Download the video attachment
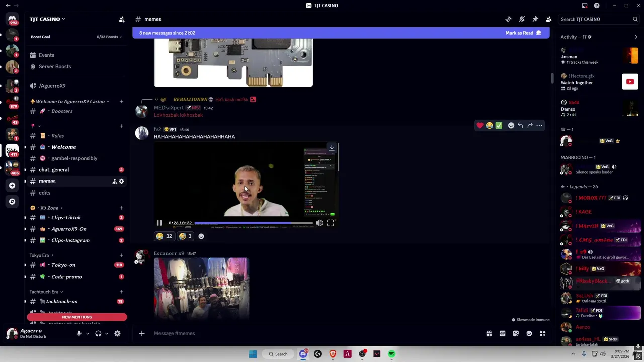Image resolution: width=644 pixels, height=362 pixels. click(x=332, y=148)
